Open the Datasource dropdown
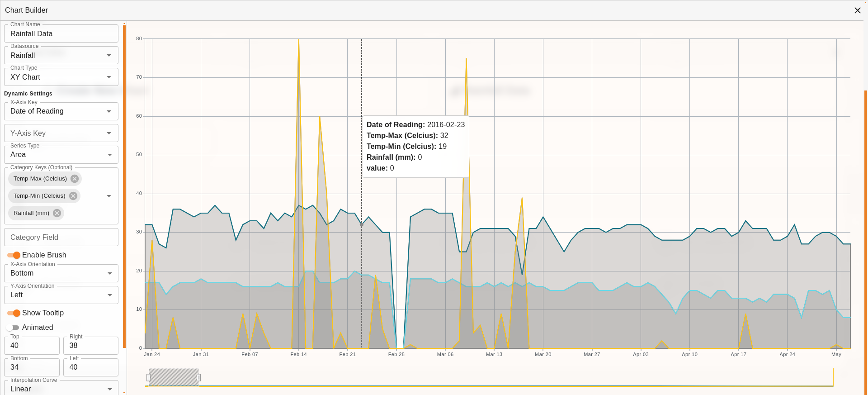The height and width of the screenshot is (395, 868). pos(61,56)
